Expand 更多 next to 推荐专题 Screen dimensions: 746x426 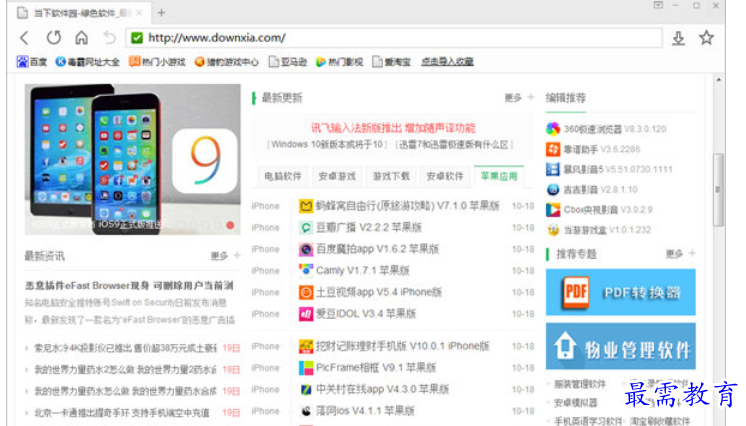coord(680,254)
